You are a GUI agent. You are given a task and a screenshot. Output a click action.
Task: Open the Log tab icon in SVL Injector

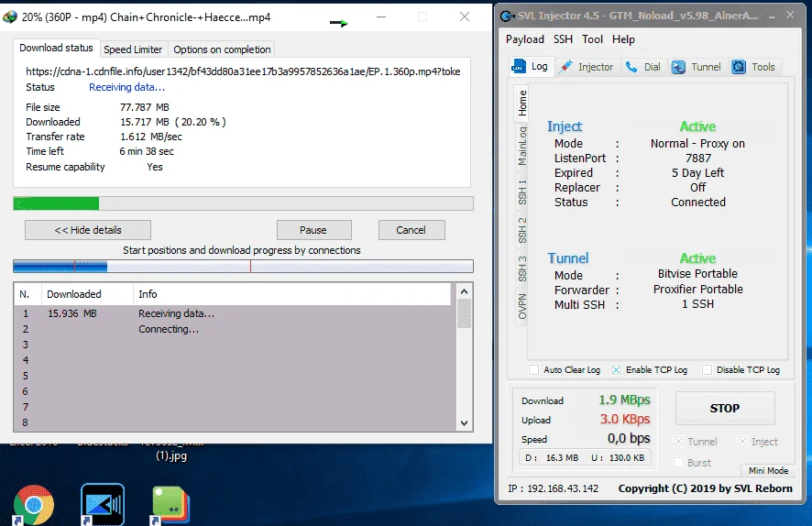[519, 66]
